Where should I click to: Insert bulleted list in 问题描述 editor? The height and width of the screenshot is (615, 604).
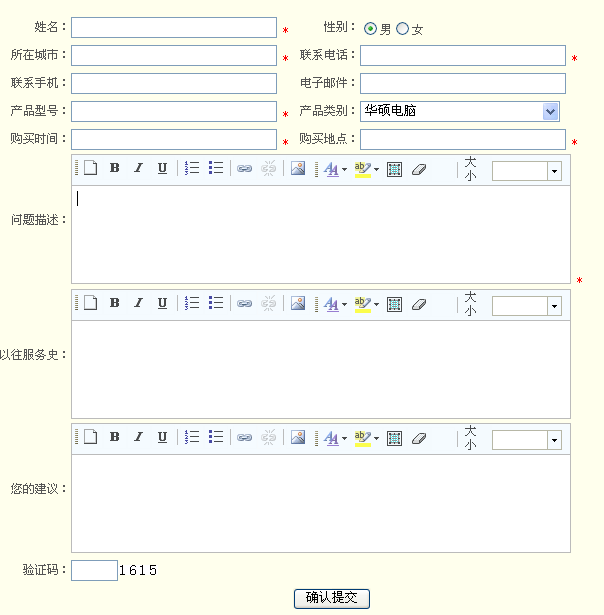point(216,168)
